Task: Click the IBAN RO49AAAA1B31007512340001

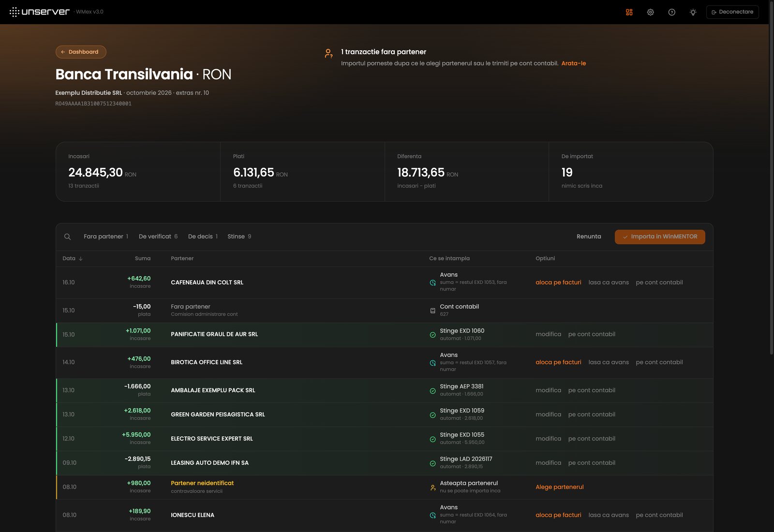Action: [93, 103]
